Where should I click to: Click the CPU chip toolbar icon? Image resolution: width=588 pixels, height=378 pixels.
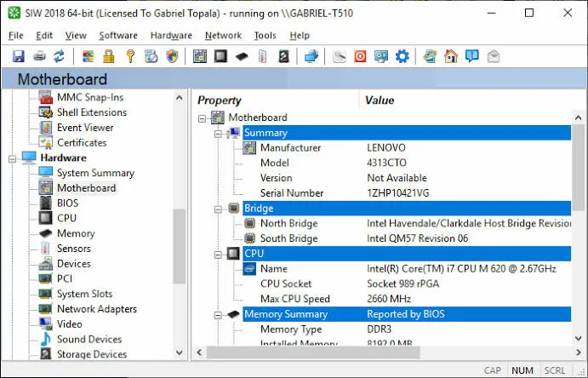pyautogui.click(x=220, y=57)
